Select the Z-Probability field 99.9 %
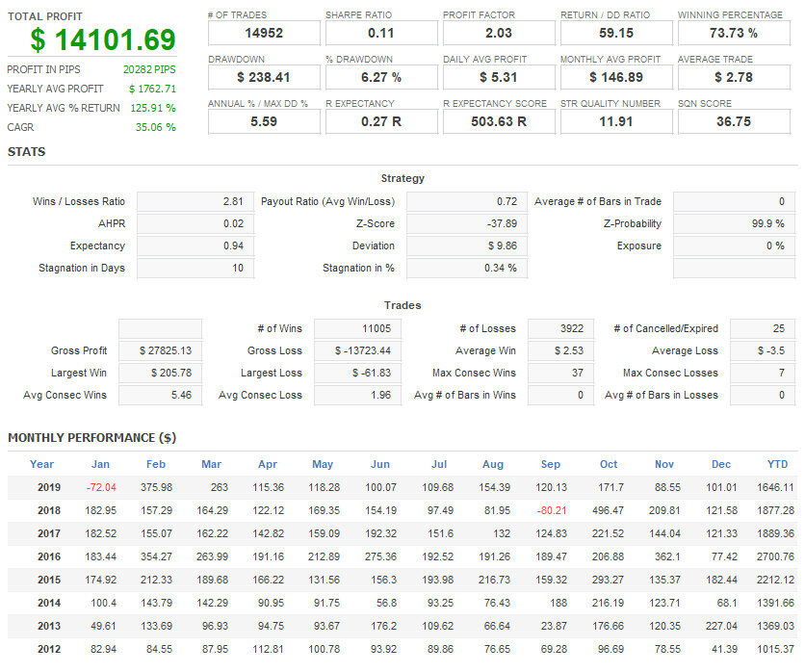Image resolution: width=805 pixels, height=672 pixels. click(734, 223)
